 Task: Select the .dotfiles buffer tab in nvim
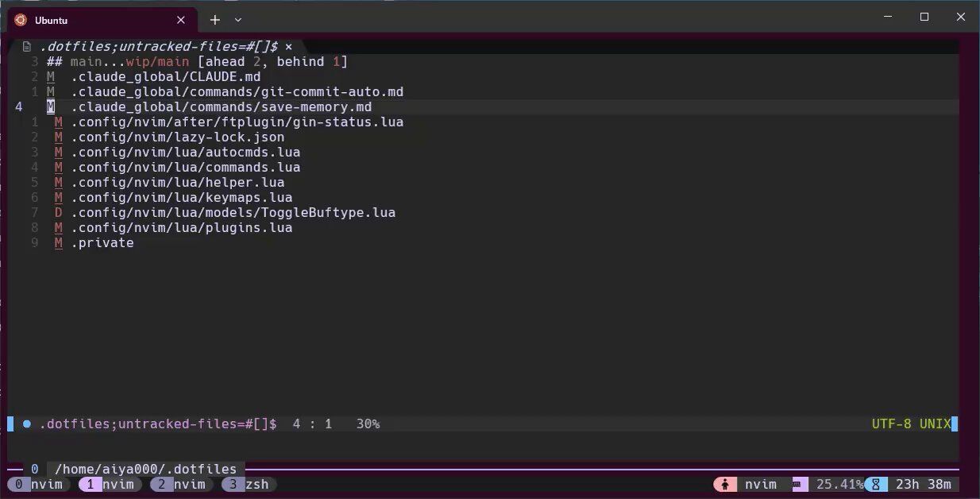click(159, 47)
